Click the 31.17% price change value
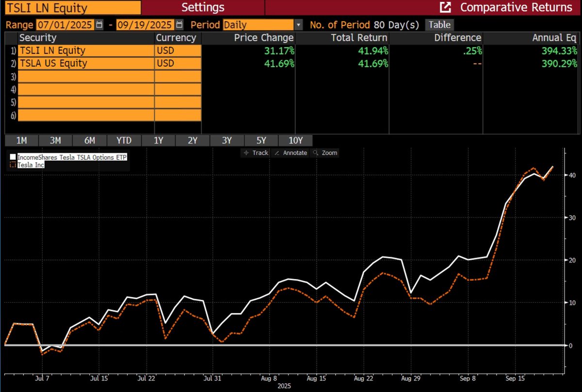 pyautogui.click(x=278, y=50)
